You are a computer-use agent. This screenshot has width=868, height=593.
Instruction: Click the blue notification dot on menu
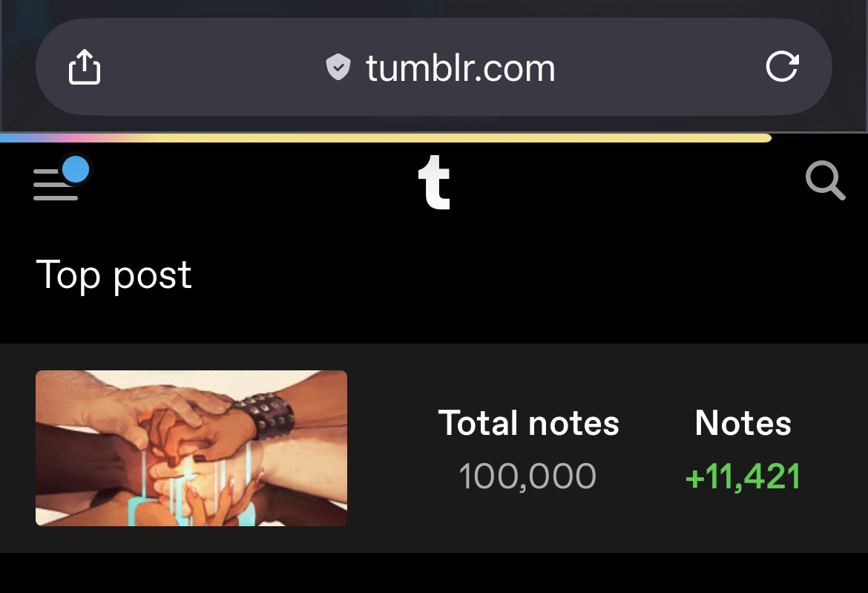tap(75, 170)
